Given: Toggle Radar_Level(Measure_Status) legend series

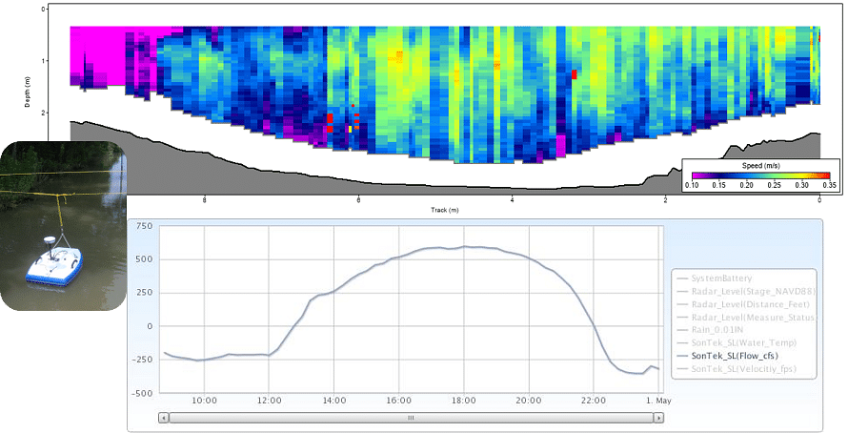Looking at the screenshot, I should 746,318.
